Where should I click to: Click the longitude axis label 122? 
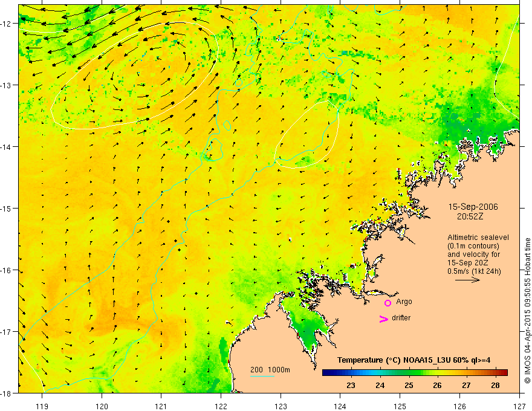click(221, 406)
